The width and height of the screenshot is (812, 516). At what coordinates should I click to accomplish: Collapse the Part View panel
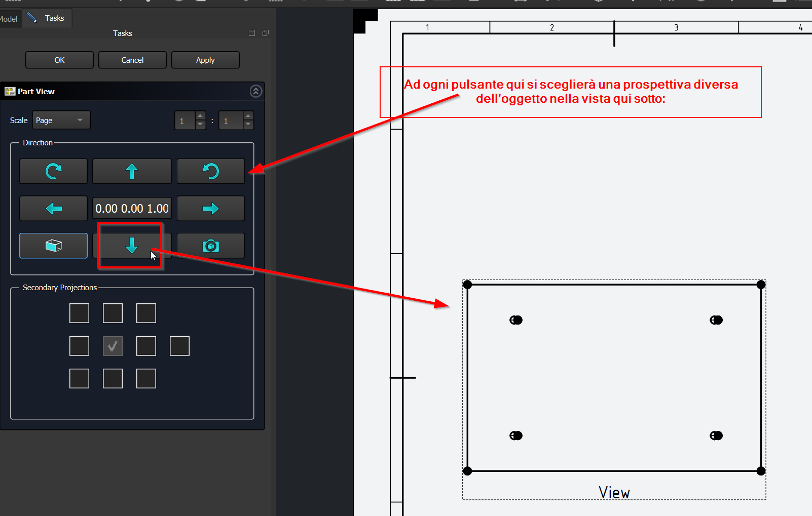tap(255, 91)
